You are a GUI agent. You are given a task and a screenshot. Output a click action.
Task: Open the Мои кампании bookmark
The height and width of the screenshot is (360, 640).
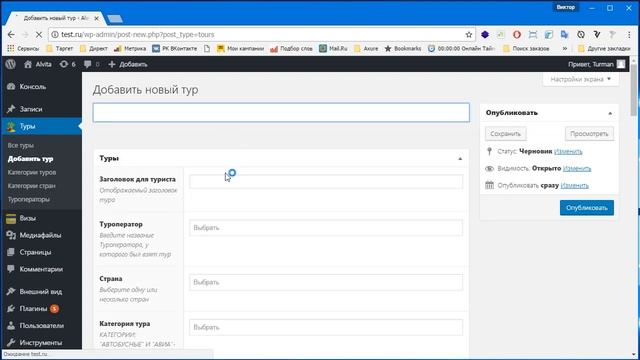tap(240, 49)
